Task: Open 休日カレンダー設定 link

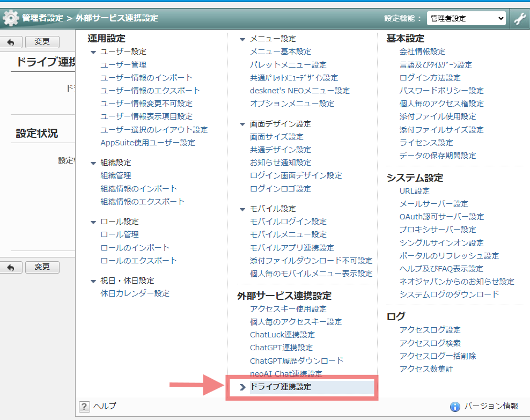Action: (135, 293)
